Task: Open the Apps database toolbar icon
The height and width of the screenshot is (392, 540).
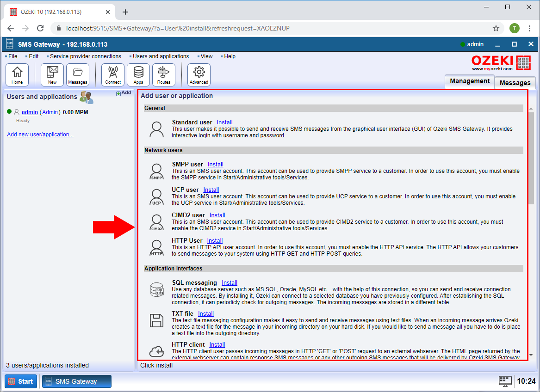Action: tap(138, 75)
